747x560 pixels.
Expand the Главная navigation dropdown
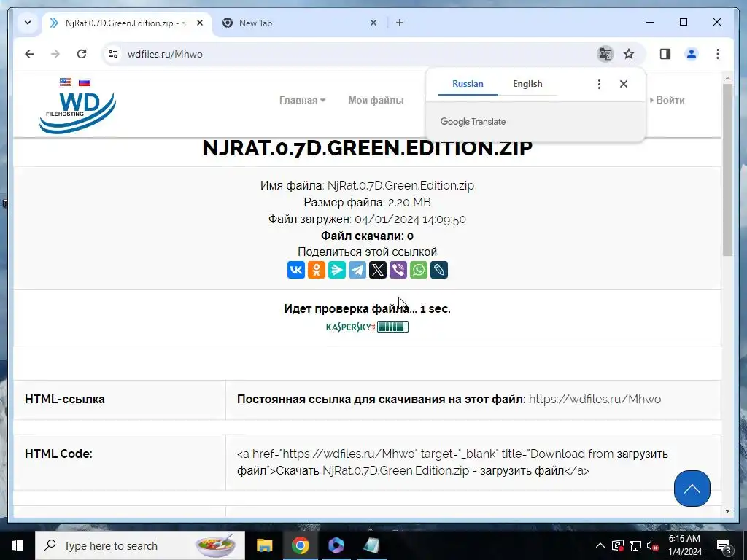302,100
